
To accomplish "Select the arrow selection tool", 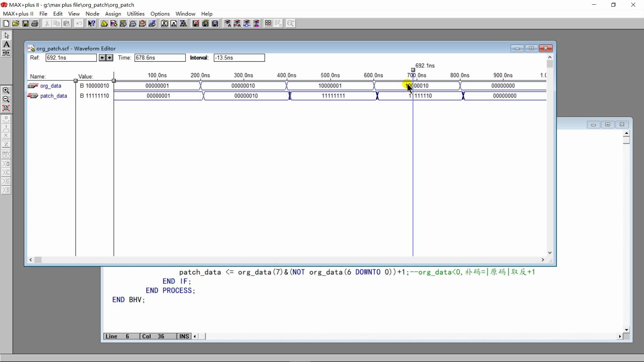I will click(6, 36).
